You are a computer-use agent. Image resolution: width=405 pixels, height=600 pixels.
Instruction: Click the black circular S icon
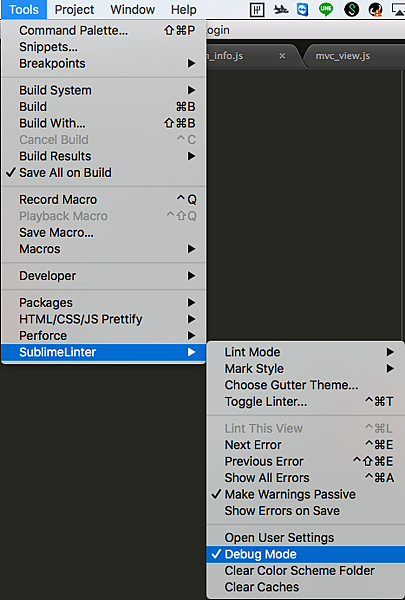351,10
